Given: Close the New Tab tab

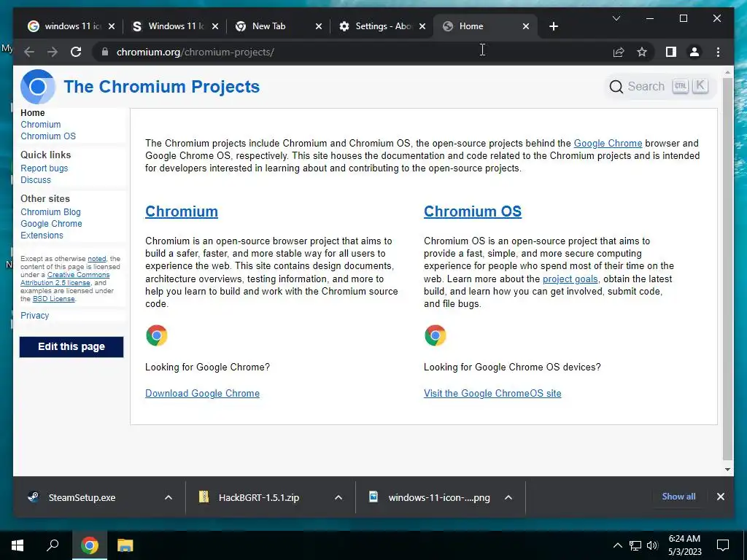Looking at the screenshot, I should click(x=319, y=26).
